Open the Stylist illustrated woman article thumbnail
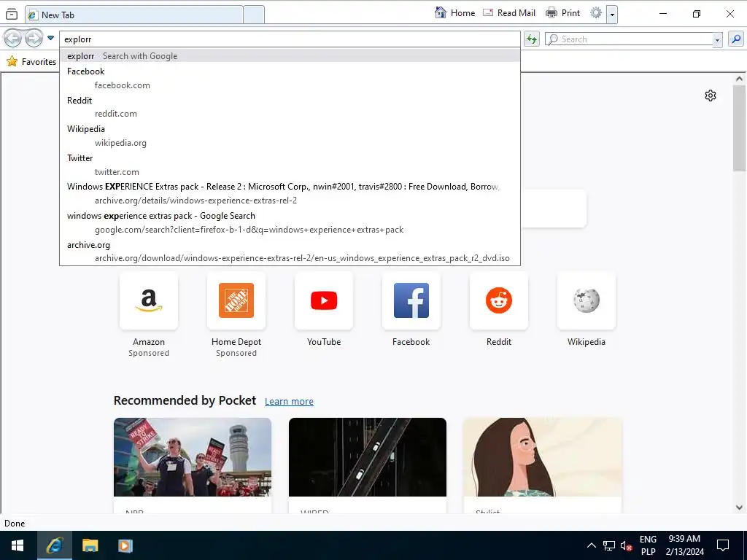This screenshot has width=747, height=560. coord(543,457)
